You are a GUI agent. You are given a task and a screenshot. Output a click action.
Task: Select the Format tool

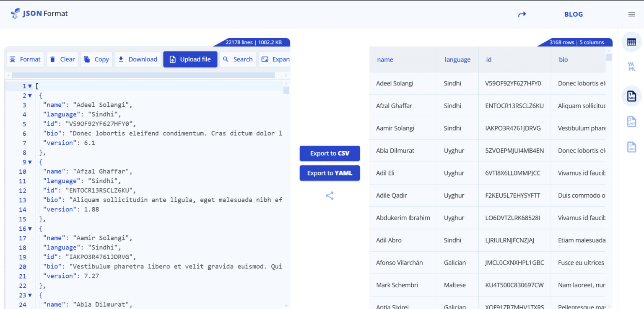click(x=25, y=59)
